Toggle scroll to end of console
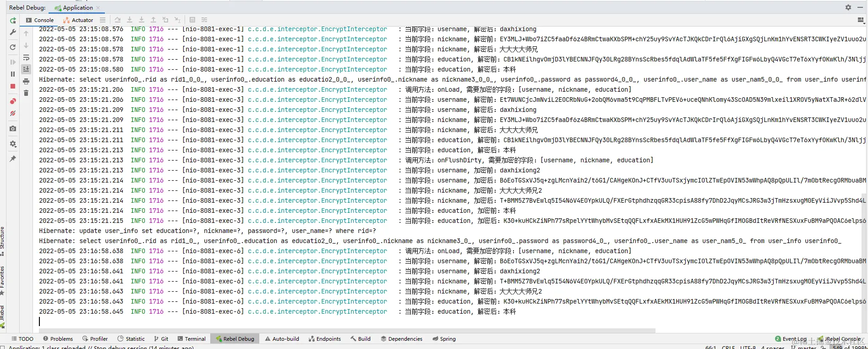This screenshot has width=868, height=349. (x=26, y=69)
